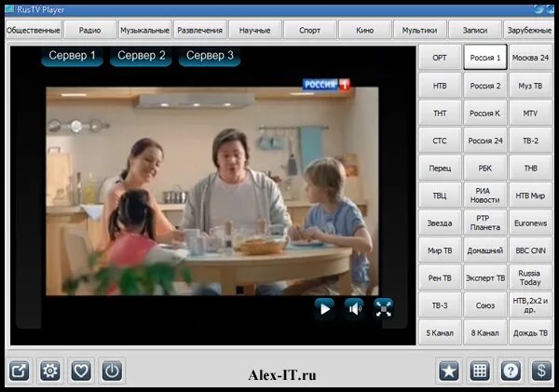Select the Домашний channel
The width and height of the screenshot is (559, 392).
485,250
